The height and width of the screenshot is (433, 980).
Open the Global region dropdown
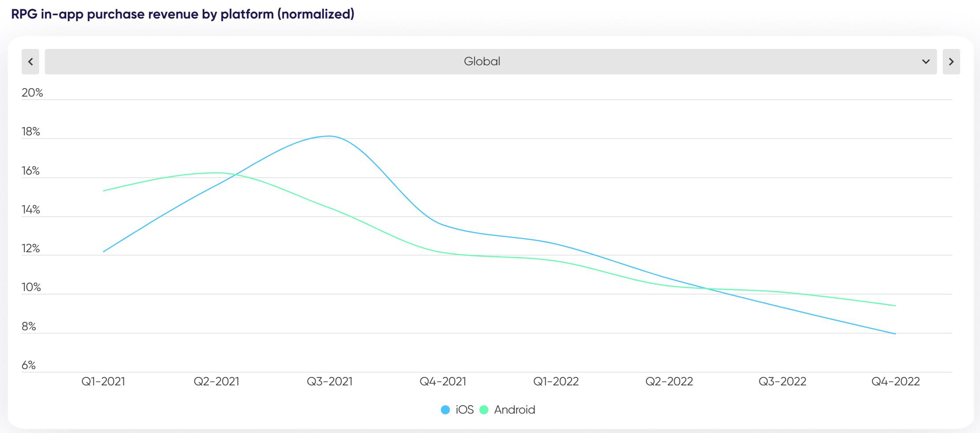482,62
